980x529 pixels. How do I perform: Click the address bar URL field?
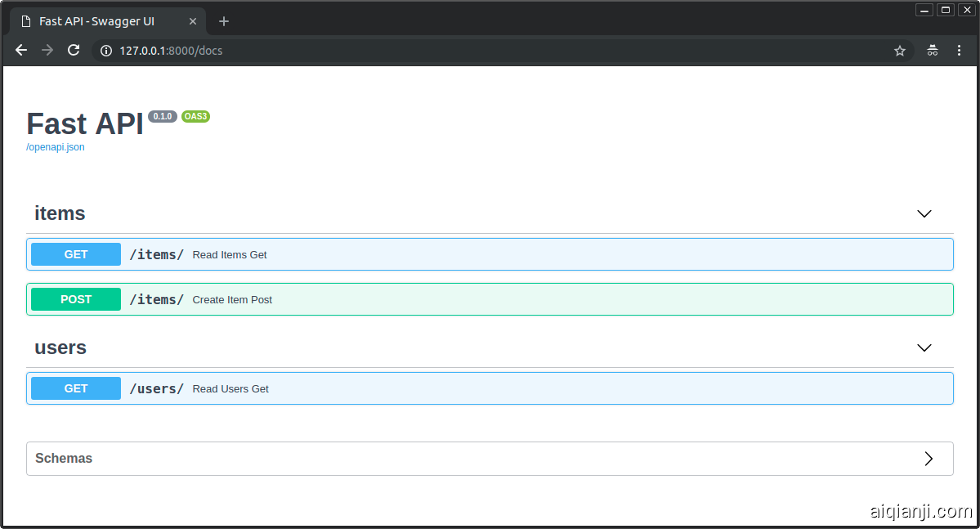[x=490, y=51]
